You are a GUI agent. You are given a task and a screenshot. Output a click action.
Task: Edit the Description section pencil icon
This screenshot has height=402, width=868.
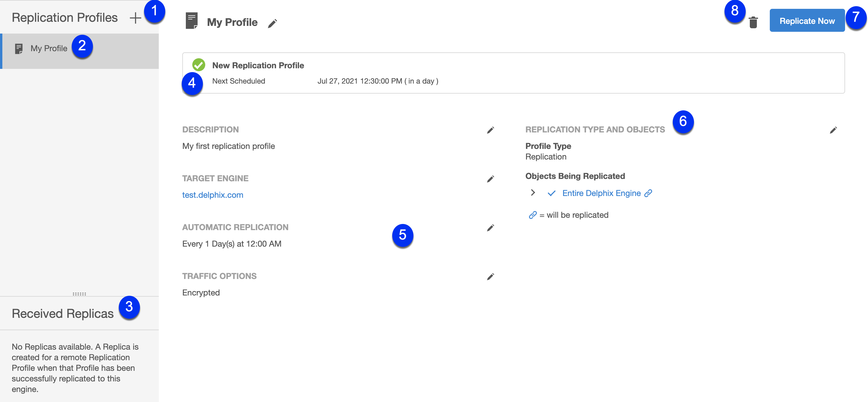pyautogui.click(x=490, y=130)
